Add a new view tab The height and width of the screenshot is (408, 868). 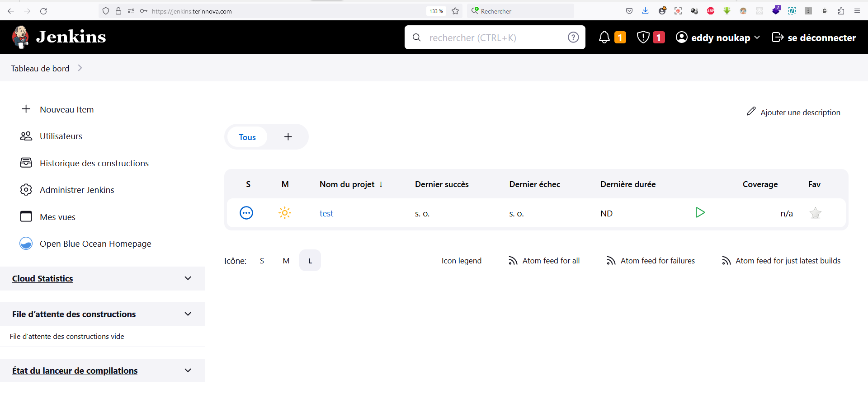(288, 137)
